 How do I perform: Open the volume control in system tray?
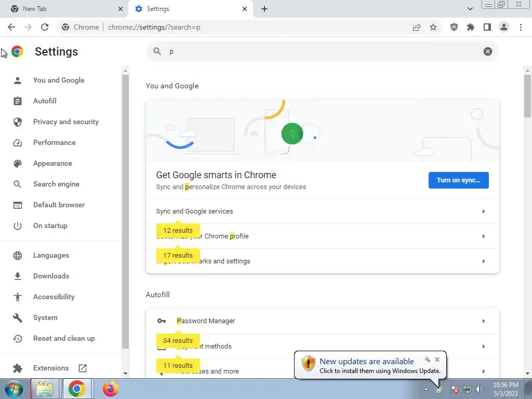click(480, 389)
